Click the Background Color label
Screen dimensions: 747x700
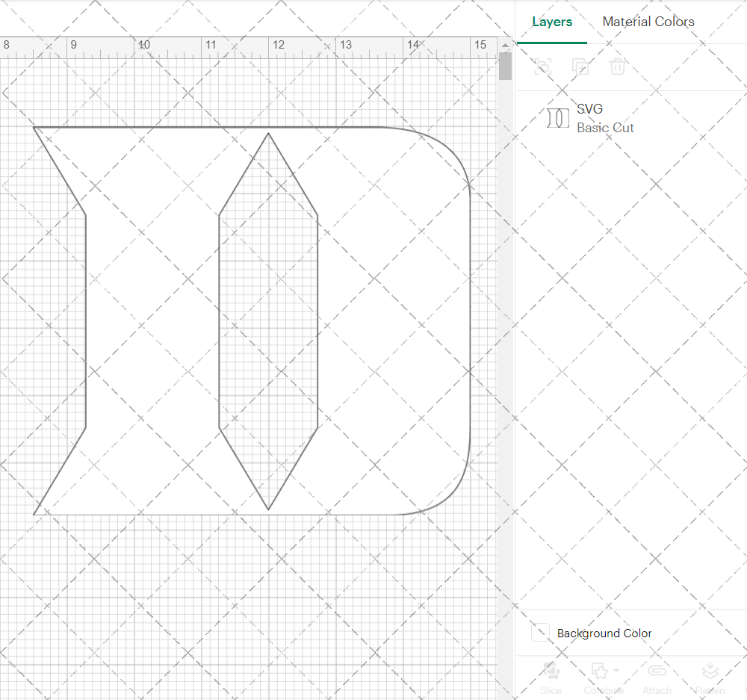pos(604,634)
